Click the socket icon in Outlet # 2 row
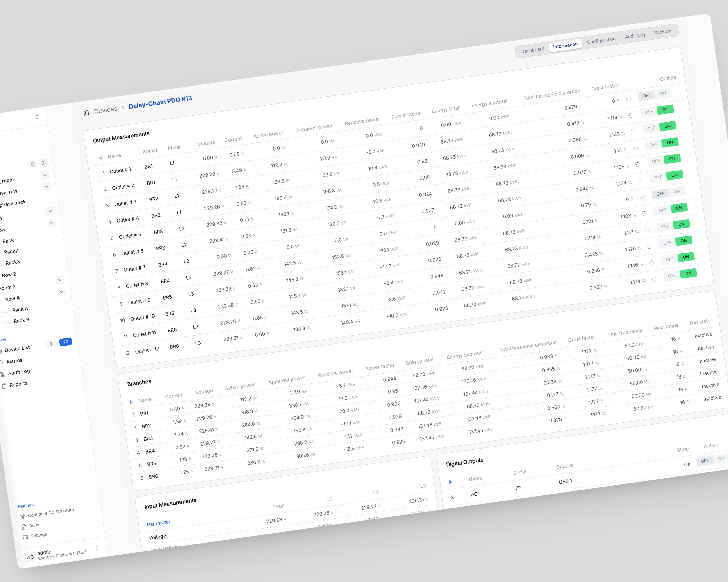 (x=631, y=115)
